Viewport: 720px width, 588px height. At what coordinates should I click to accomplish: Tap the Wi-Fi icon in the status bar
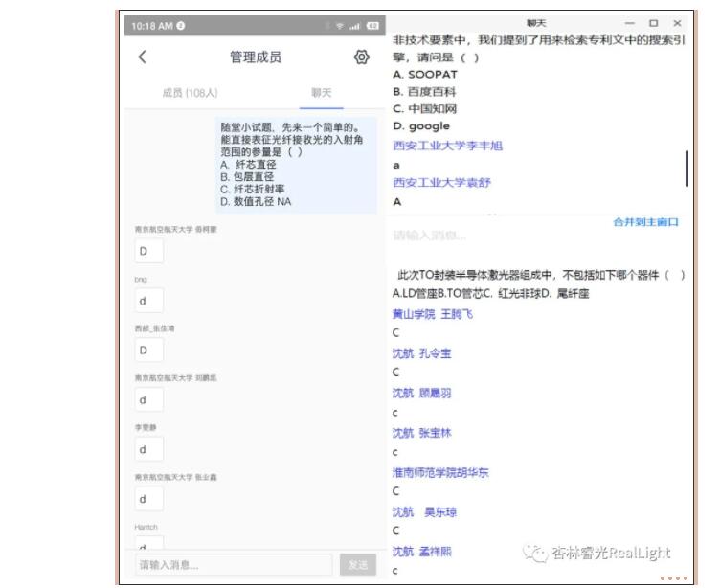pyautogui.click(x=342, y=24)
